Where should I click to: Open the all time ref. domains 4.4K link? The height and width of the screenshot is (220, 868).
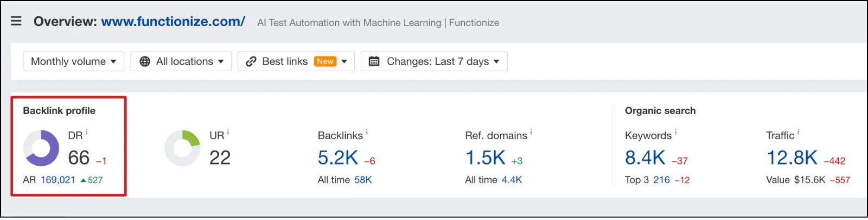point(512,180)
